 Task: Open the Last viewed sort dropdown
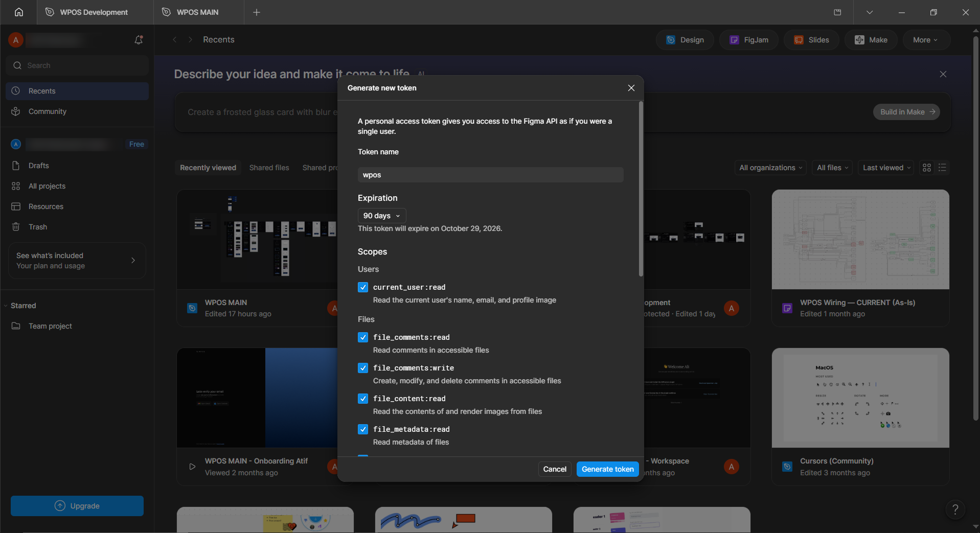pyautogui.click(x=886, y=168)
